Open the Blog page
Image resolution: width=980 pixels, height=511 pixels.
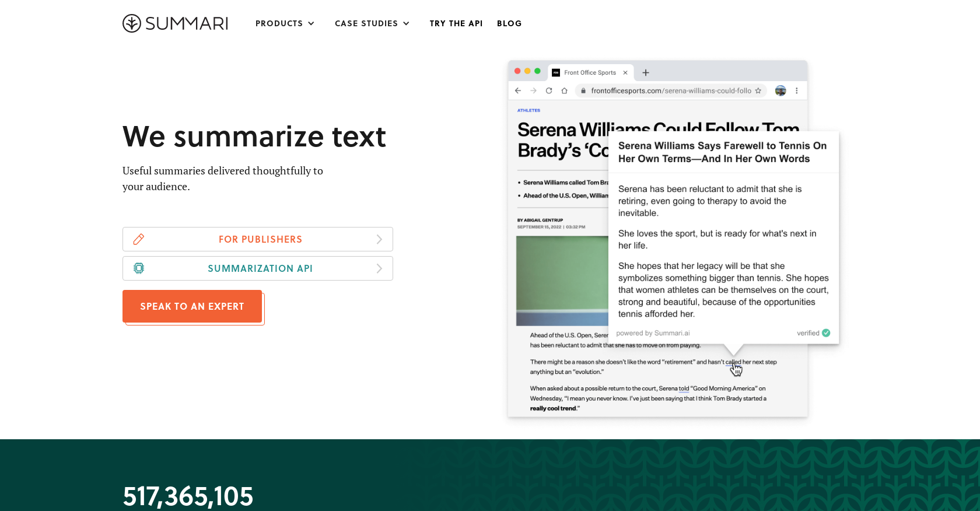point(509,23)
